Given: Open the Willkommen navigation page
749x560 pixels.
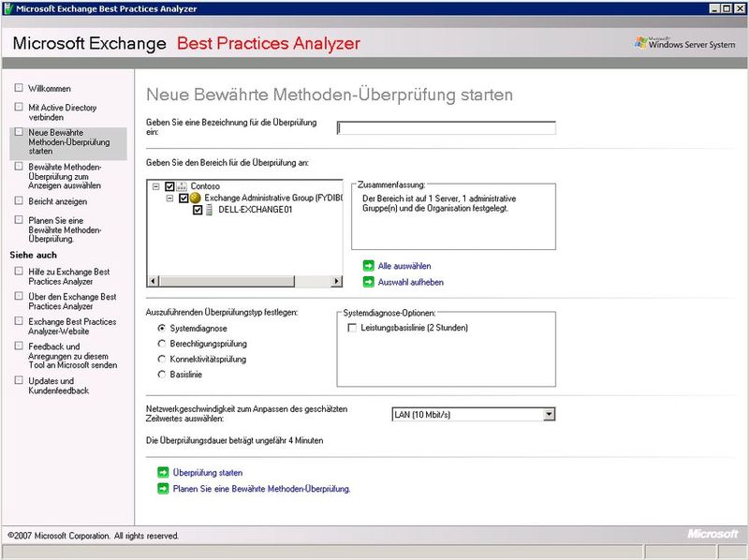Looking at the screenshot, I should coord(47,89).
